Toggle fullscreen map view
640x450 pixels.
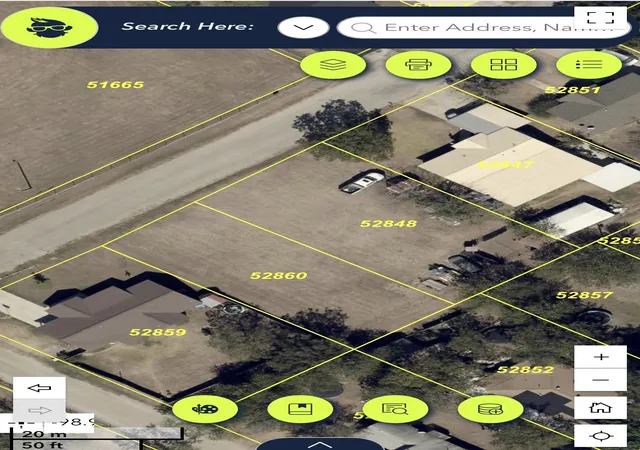click(600, 18)
